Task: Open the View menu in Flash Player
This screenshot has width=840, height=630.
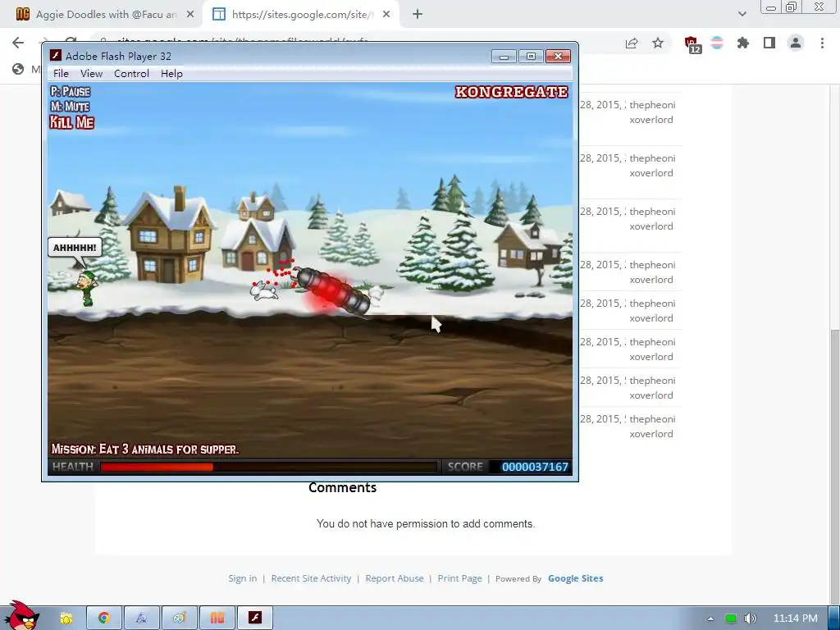Action: point(91,73)
